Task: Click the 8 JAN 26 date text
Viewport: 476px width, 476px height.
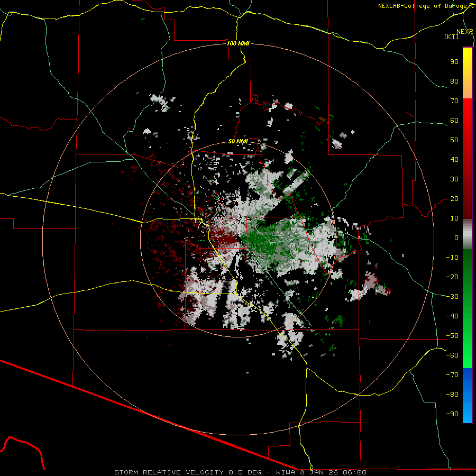Action: tap(320, 472)
